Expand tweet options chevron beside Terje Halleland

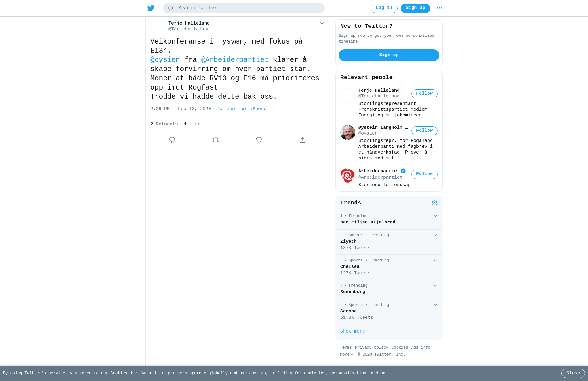click(322, 23)
